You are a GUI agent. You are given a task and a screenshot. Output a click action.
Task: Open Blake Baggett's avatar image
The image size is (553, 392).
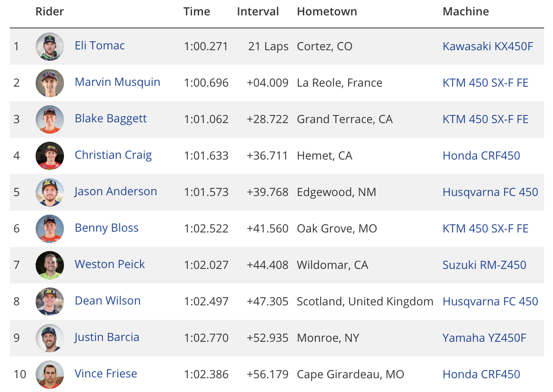pos(50,119)
